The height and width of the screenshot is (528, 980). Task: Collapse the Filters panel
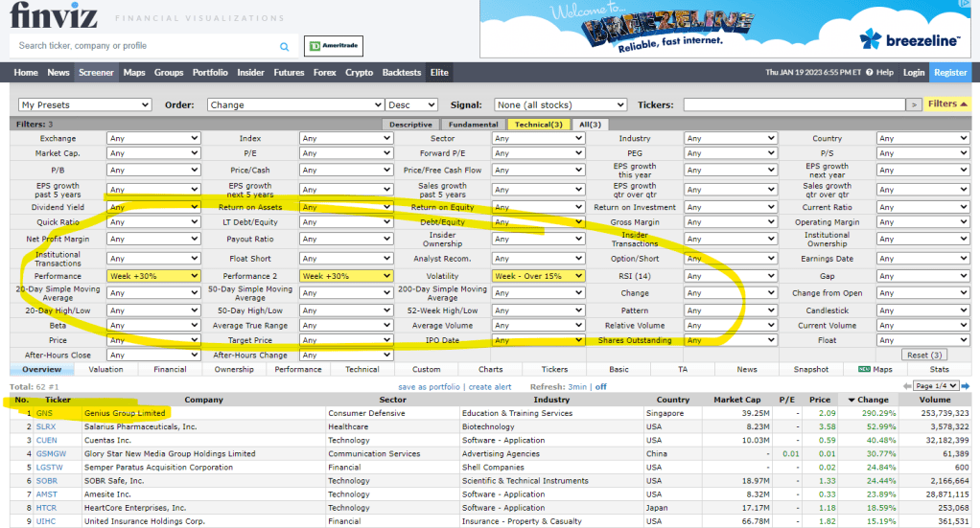pyautogui.click(x=947, y=104)
